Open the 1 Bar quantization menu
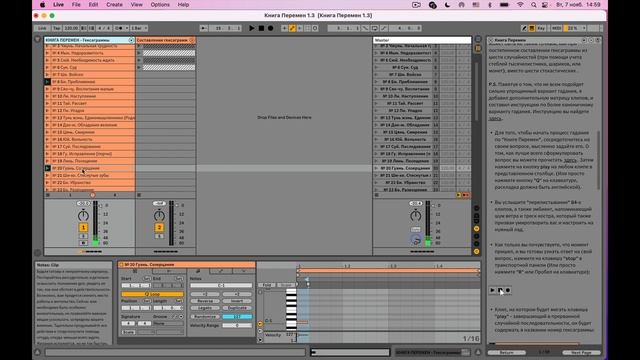The image size is (640, 360). (x=139, y=28)
